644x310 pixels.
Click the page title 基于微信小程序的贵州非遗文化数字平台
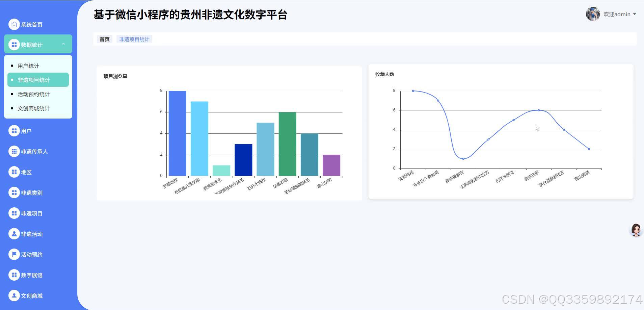coord(190,15)
